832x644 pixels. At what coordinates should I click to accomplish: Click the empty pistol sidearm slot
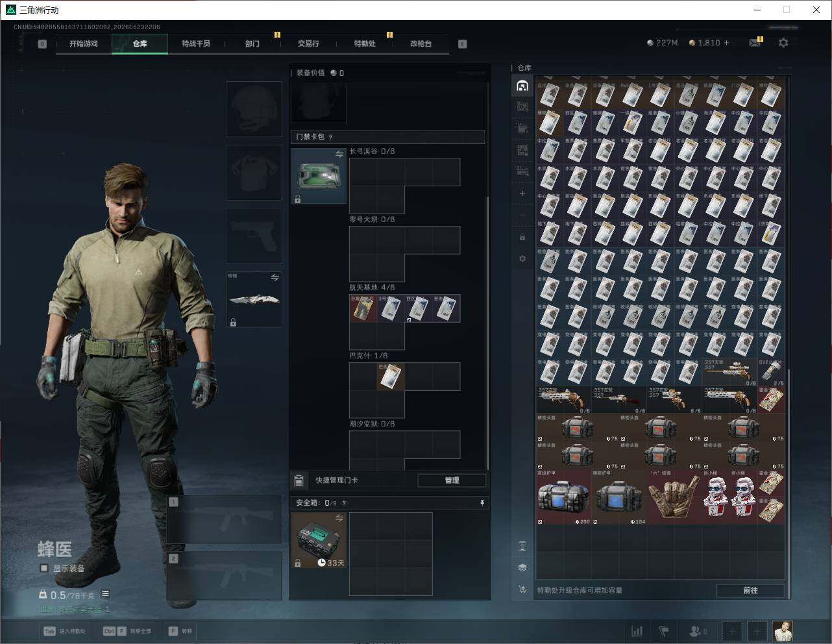[254, 236]
